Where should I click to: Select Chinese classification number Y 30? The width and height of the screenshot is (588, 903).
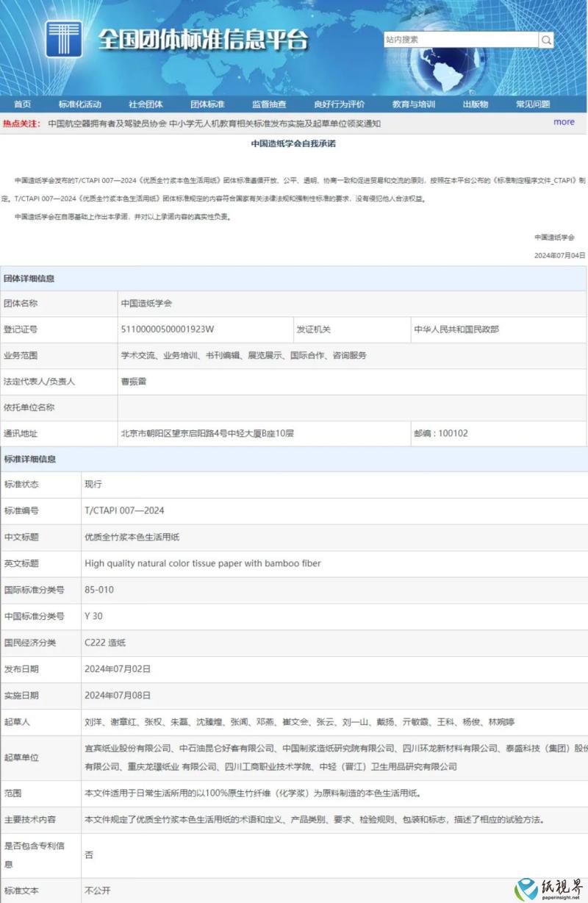coord(94,616)
